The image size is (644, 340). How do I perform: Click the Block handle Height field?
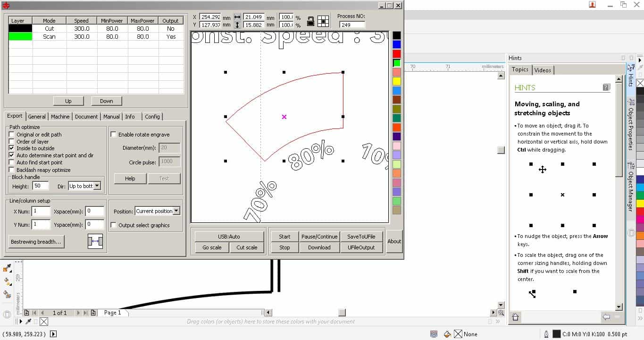coord(40,186)
